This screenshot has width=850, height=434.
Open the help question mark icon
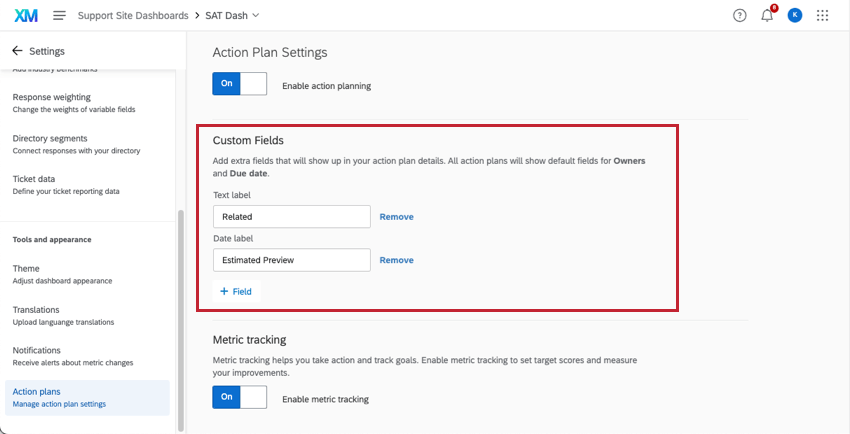(739, 16)
